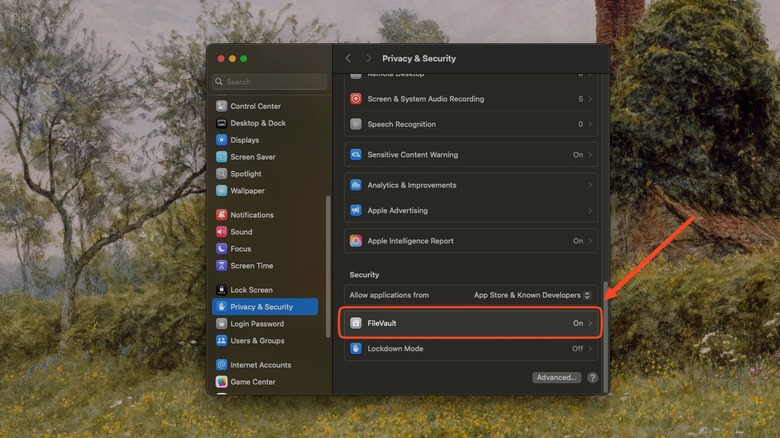Open the help question mark button
The height and width of the screenshot is (438, 780).
coord(592,378)
